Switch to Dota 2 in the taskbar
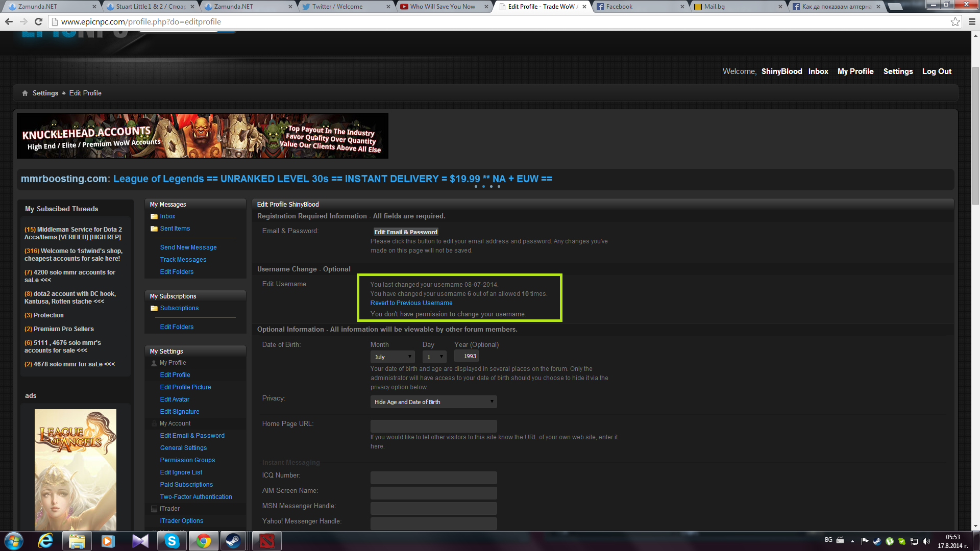This screenshot has width=980, height=551. pos(266,541)
